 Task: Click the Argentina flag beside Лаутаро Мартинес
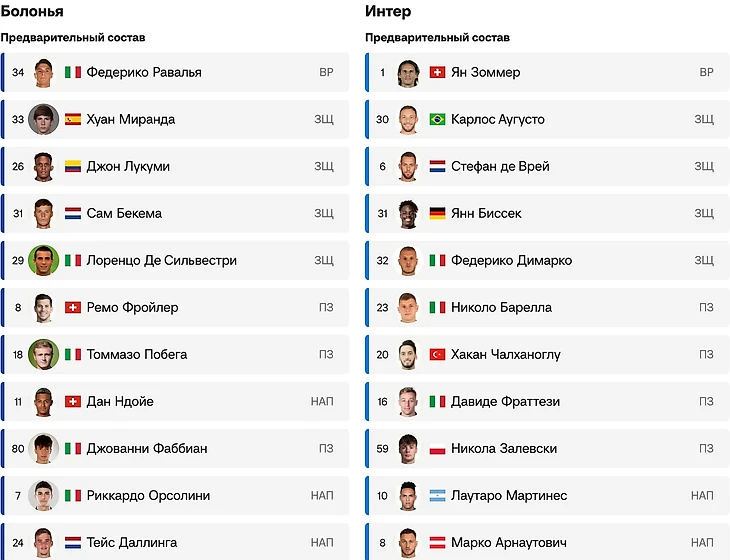[437, 495]
